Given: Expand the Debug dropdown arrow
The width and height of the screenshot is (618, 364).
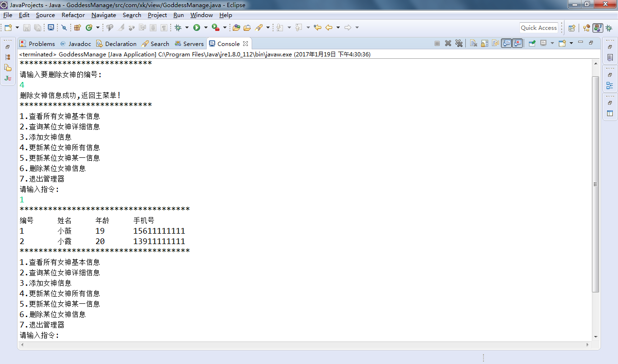Looking at the screenshot, I should [187, 27].
